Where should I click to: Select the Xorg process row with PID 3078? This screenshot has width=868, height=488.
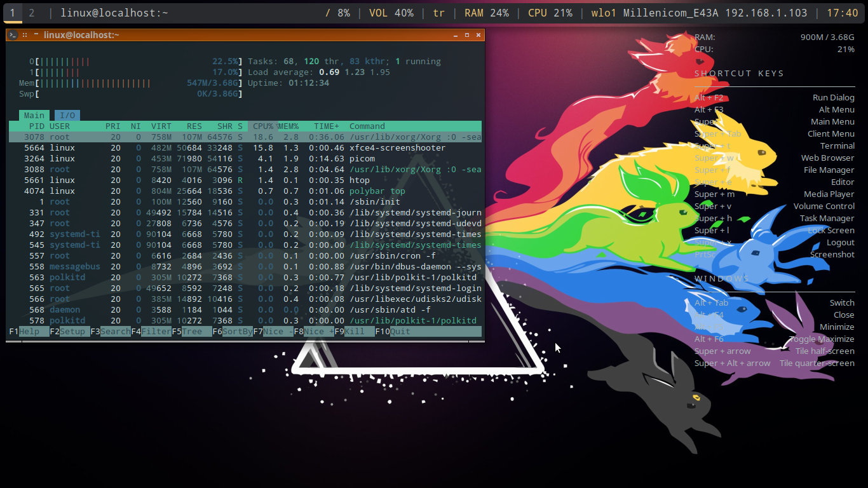245,137
